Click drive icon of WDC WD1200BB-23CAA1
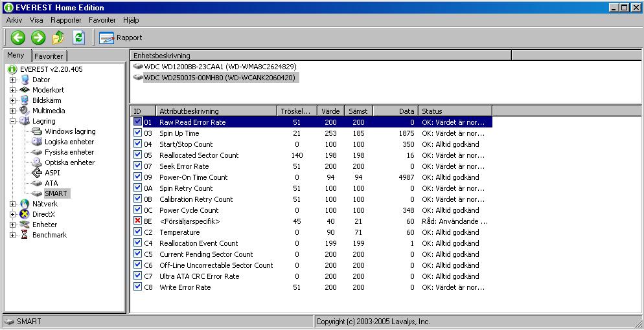 click(138, 67)
